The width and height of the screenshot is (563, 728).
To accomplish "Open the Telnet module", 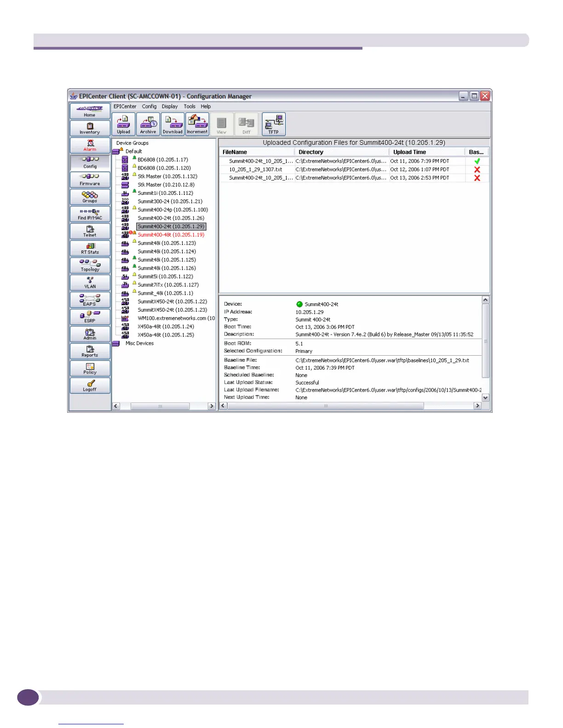I will tap(90, 231).
